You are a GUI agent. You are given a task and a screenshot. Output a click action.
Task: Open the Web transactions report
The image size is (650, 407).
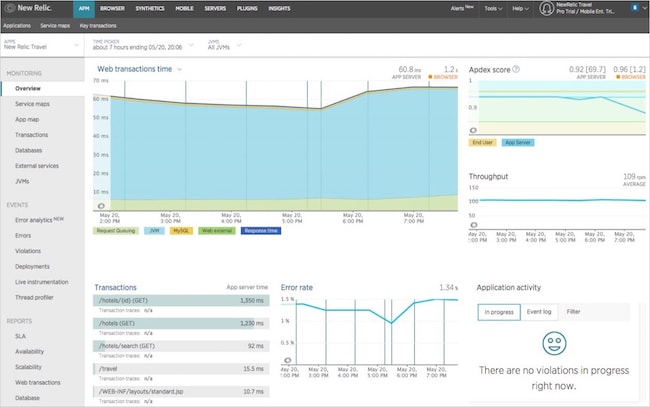[x=38, y=383]
